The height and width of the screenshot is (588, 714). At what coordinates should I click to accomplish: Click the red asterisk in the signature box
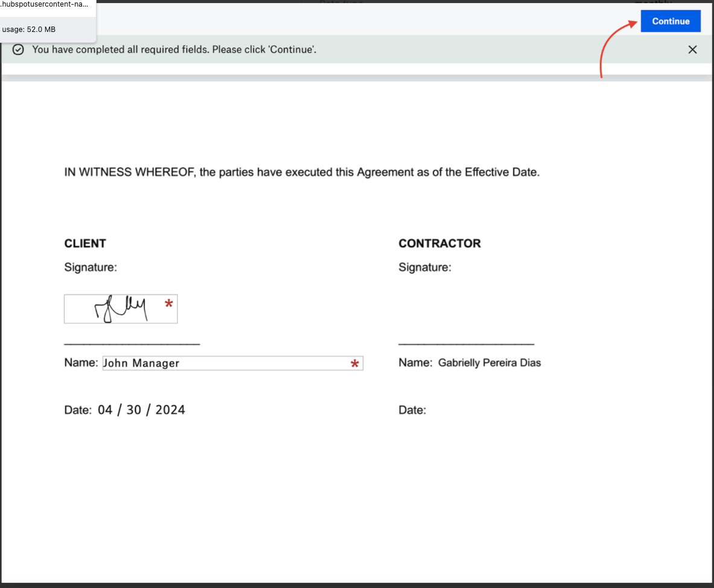169,303
